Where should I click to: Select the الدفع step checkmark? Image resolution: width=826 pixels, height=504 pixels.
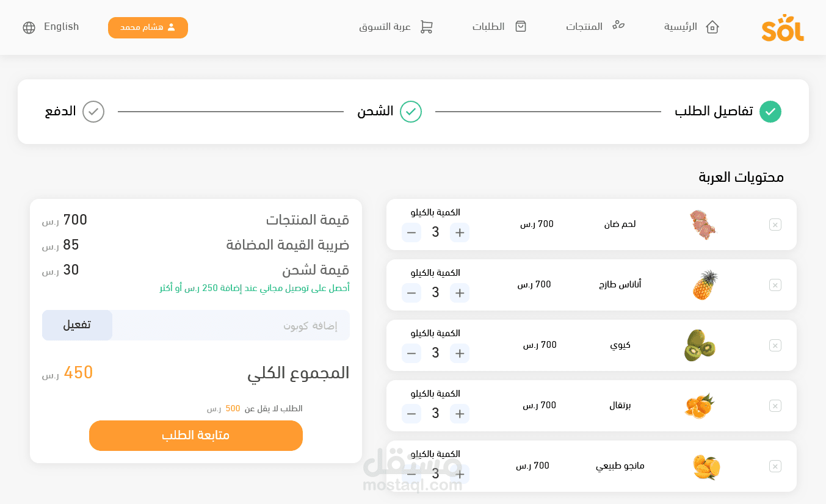click(x=93, y=112)
